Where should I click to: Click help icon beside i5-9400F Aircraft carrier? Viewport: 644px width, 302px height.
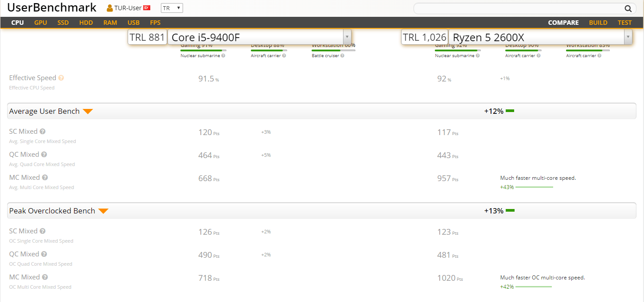tap(284, 56)
